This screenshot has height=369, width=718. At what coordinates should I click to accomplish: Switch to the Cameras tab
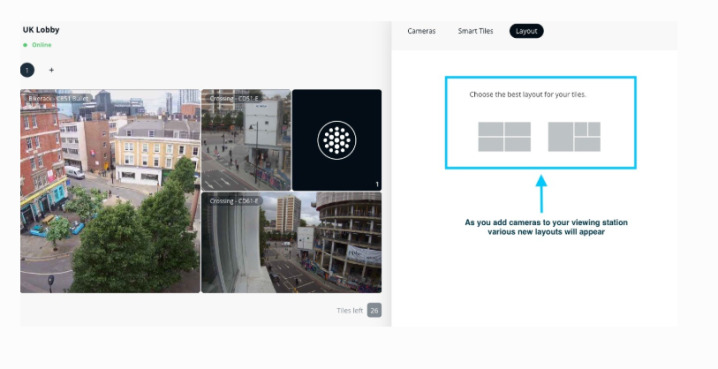click(421, 31)
